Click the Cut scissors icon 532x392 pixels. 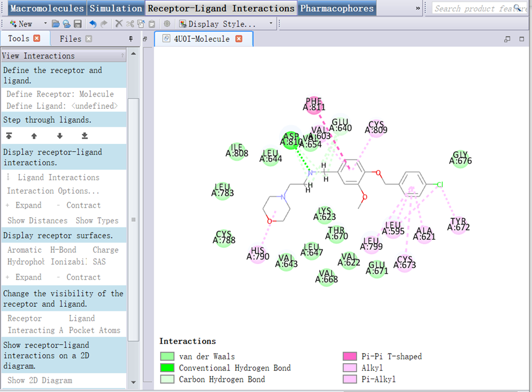click(130, 24)
